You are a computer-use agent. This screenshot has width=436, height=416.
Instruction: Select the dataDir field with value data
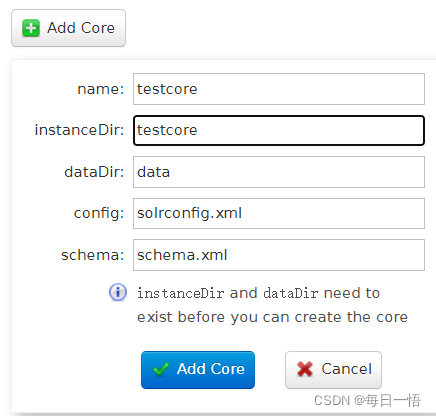(279, 172)
